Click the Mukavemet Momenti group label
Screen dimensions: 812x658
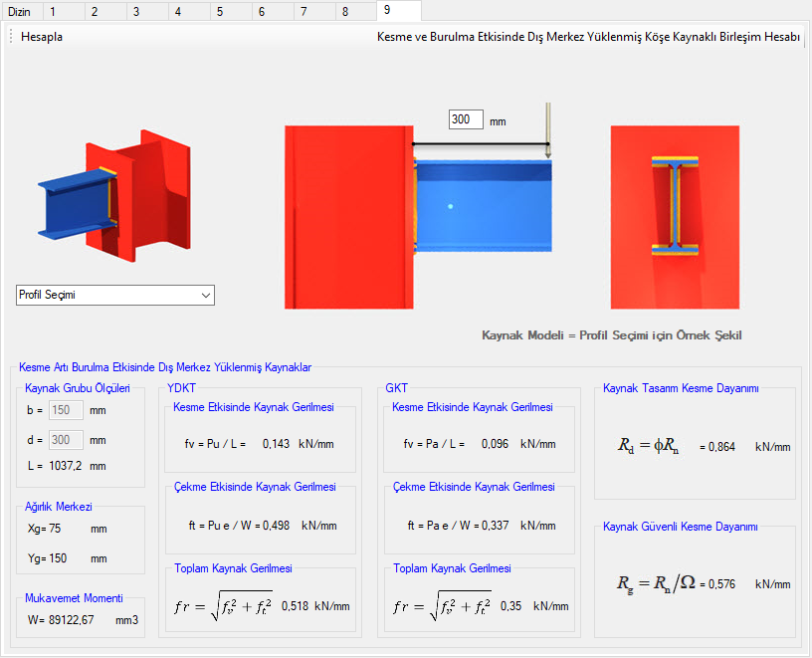click(74, 598)
